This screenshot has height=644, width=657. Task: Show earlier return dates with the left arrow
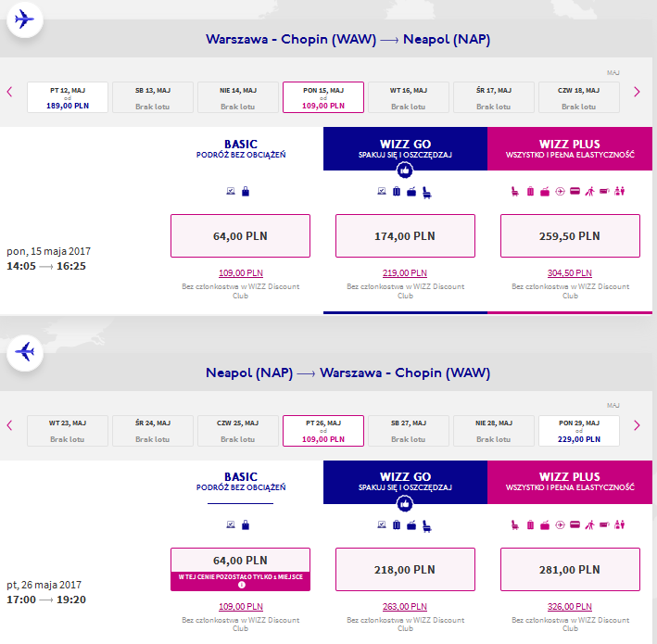[x=9, y=425]
